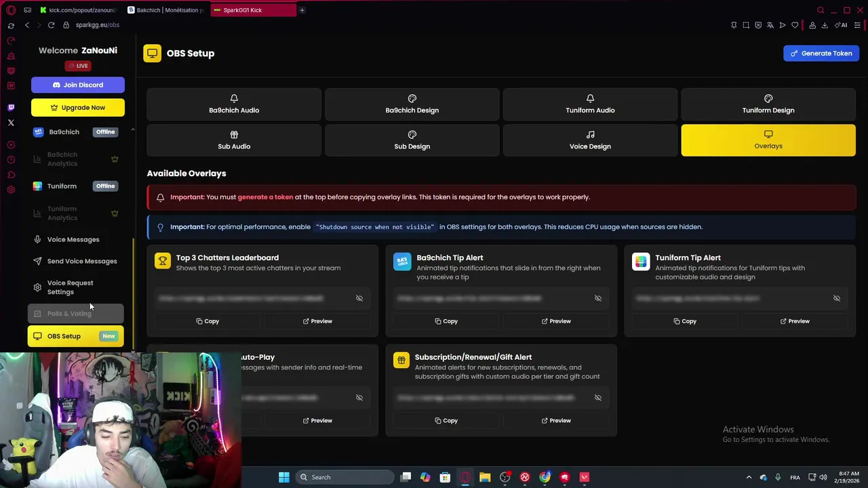The image size is (868, 488).
Task: Click the Ba9chich Tip Alert logo icon
Action: (x=401, y=261)
